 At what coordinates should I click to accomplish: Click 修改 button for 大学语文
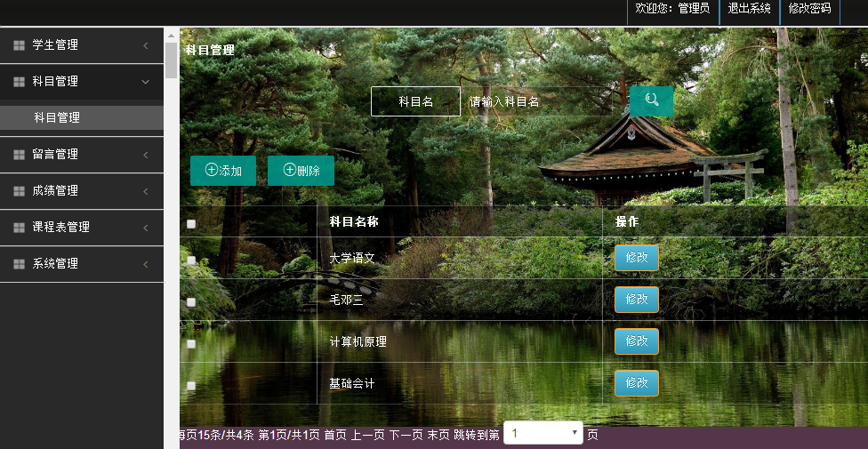pyautogui.click(x=637, y=258)
